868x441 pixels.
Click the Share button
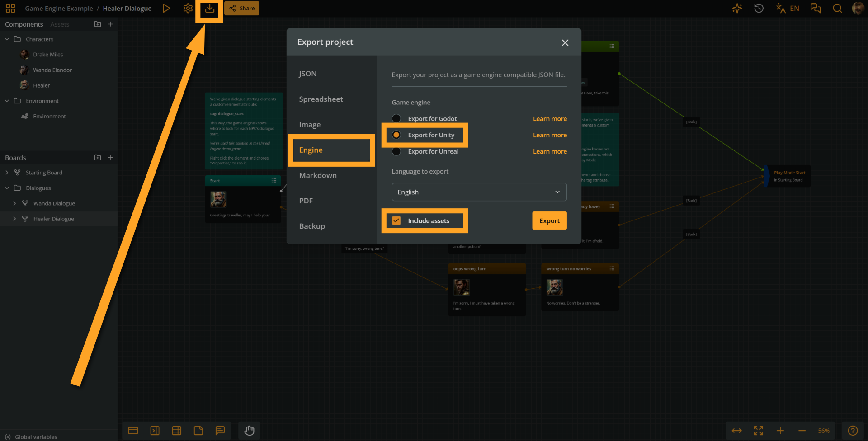tap(242, 8)
